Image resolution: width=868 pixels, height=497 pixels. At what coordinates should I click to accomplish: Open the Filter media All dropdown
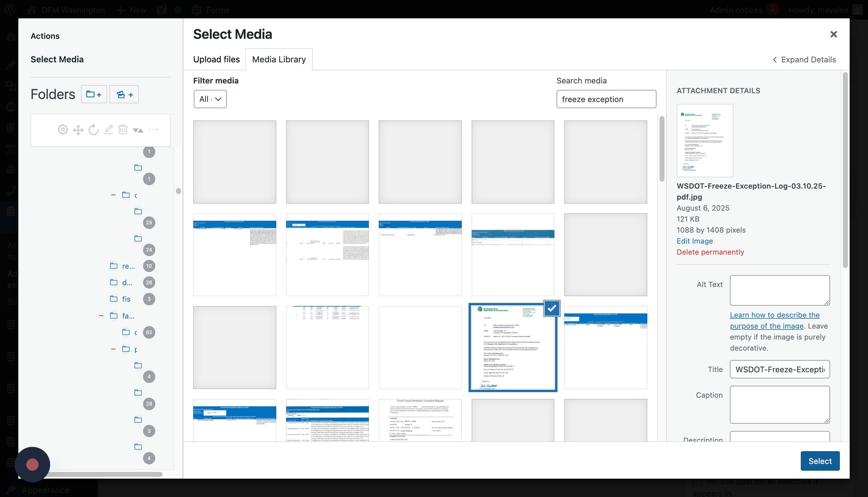(x=210, y=99)
